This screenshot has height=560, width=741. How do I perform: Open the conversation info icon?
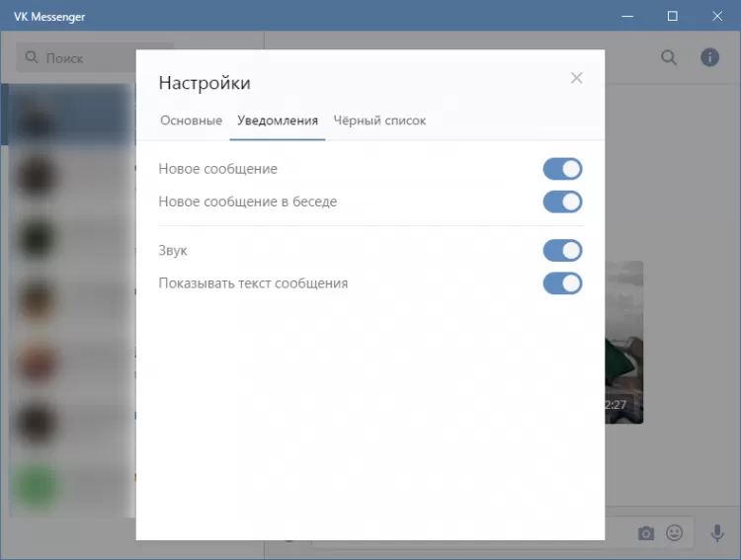709,57
